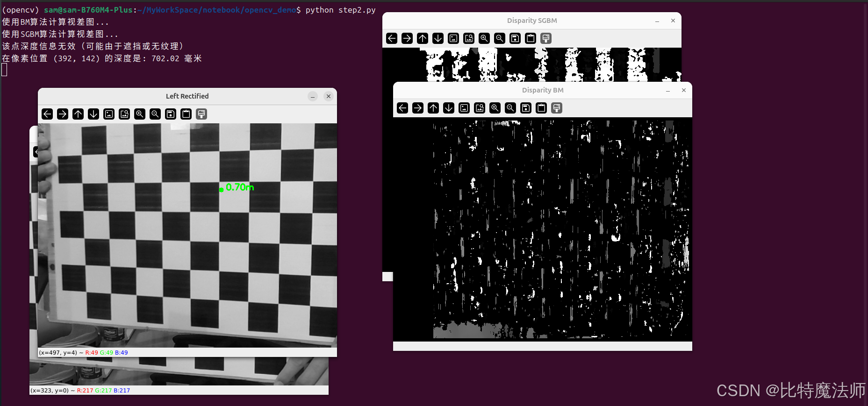Open properties panel in Left Rectified window

click(x=201, y=114)
